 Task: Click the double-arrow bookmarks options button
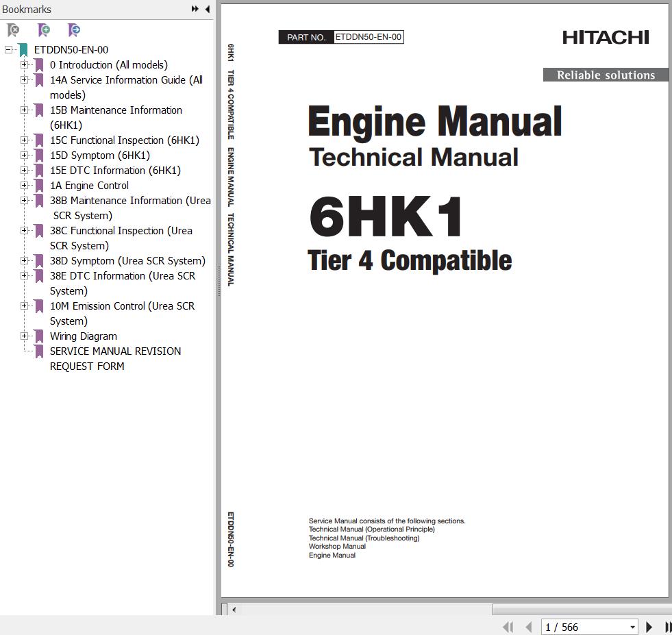click(x=195, y=9)
